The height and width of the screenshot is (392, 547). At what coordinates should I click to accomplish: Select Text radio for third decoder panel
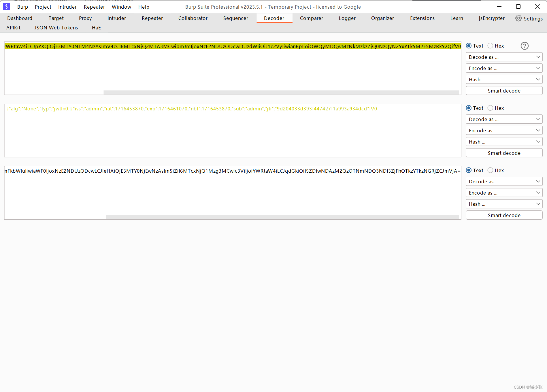point(469,170)
